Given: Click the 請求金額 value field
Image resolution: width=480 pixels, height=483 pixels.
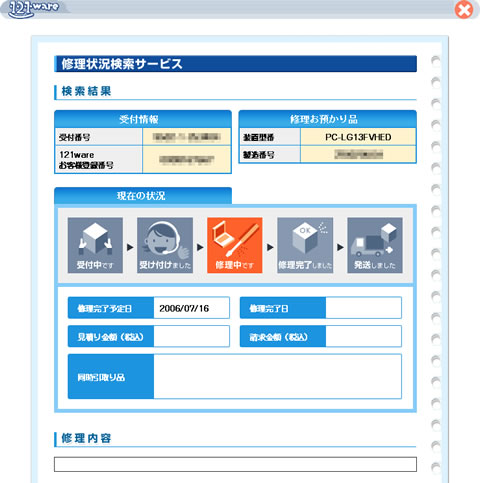Looking at the screenshot, I should pyautogui.click(x=364, y=337).
